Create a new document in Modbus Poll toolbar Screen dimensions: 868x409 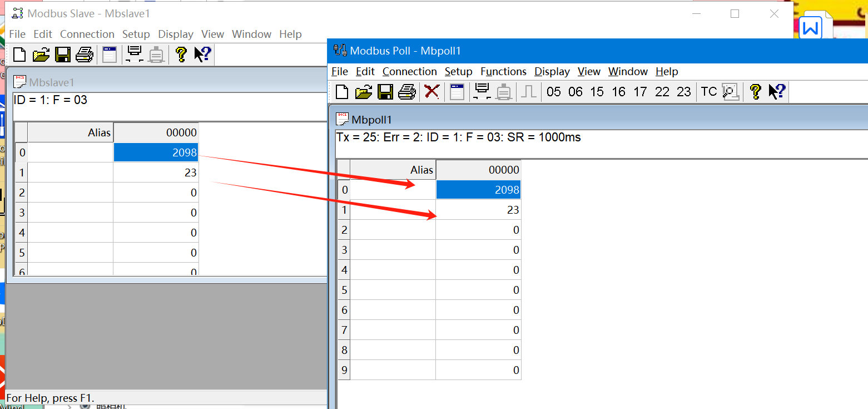click(342, 91)
